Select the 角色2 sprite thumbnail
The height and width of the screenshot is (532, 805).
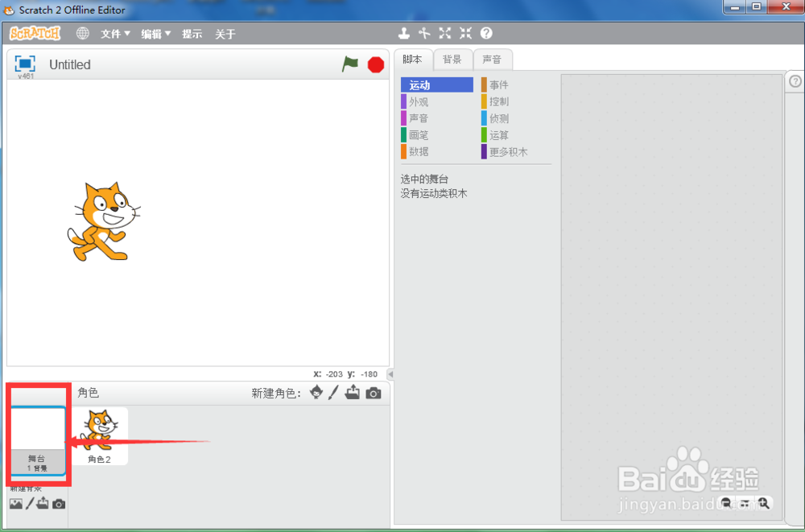pyautogui.click(x=100, y=436)
